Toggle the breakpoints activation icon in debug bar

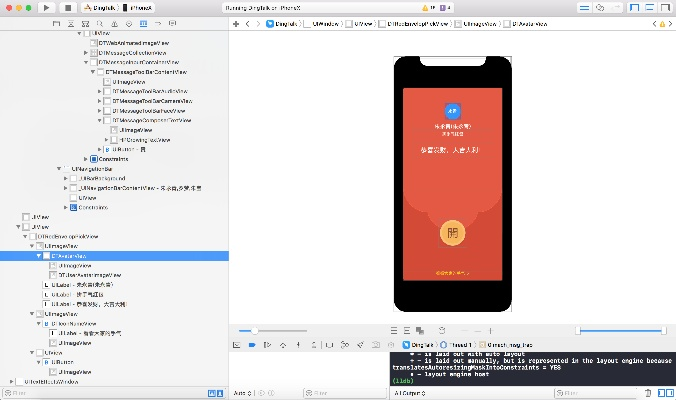251,344
